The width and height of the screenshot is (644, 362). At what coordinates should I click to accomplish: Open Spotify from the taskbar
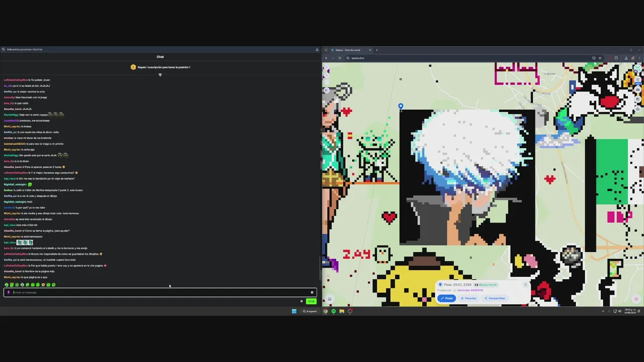pos(333,311)
